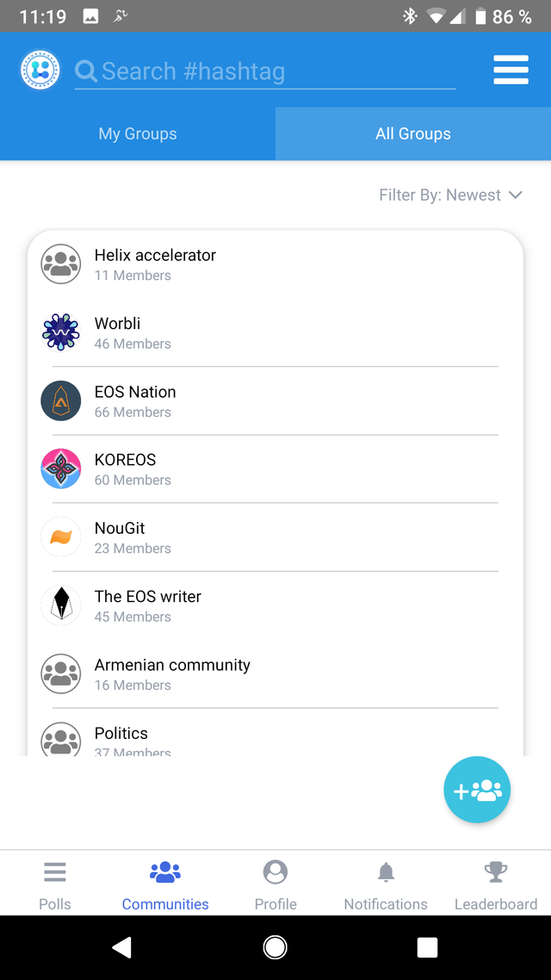This screenshot has width=551, height=980.
Task: Tap the create new group floating button
Action: point(477,789)
